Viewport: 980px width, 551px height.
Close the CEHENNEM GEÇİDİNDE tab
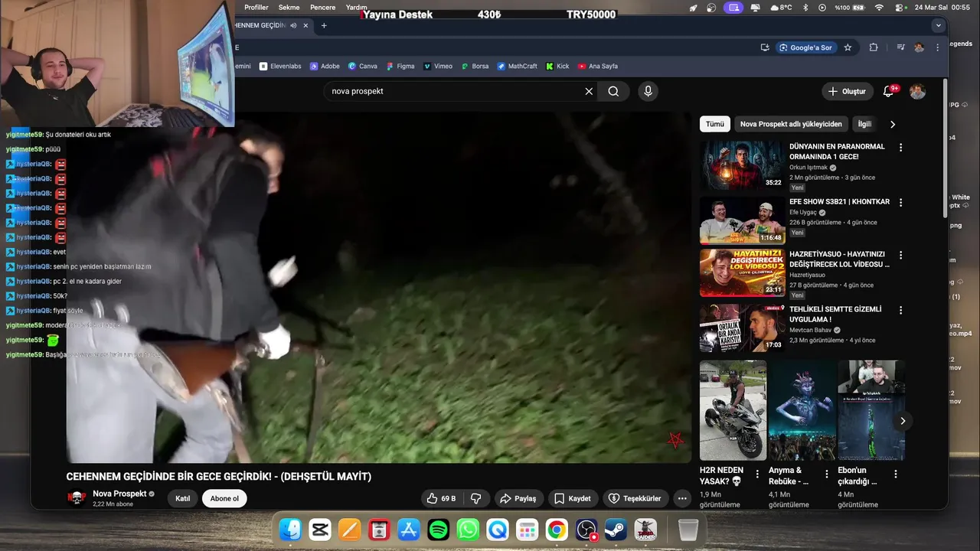pyautogui.click(x=306, y=25)
